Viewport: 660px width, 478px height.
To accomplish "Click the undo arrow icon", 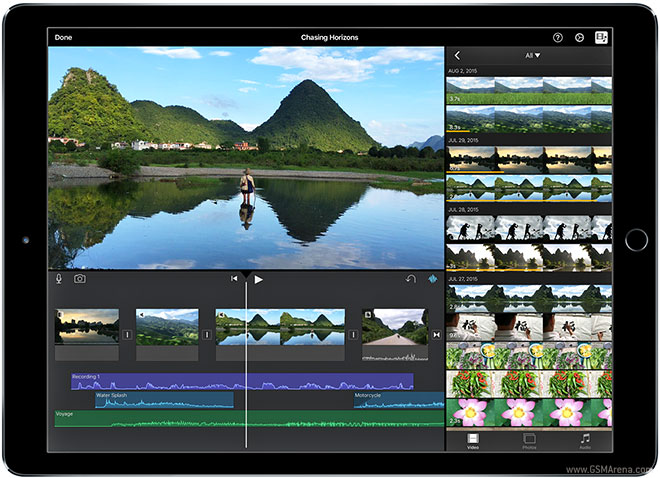I will coord(410,279).
